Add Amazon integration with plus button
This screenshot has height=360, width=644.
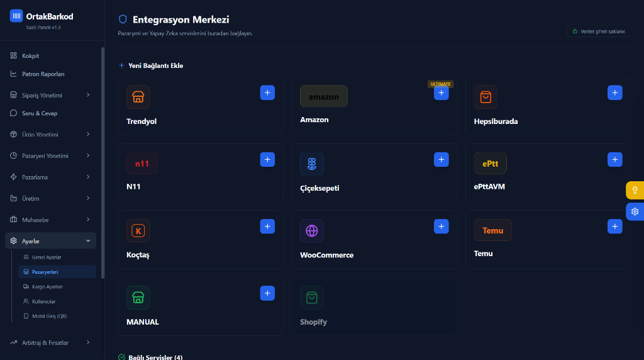441,93
